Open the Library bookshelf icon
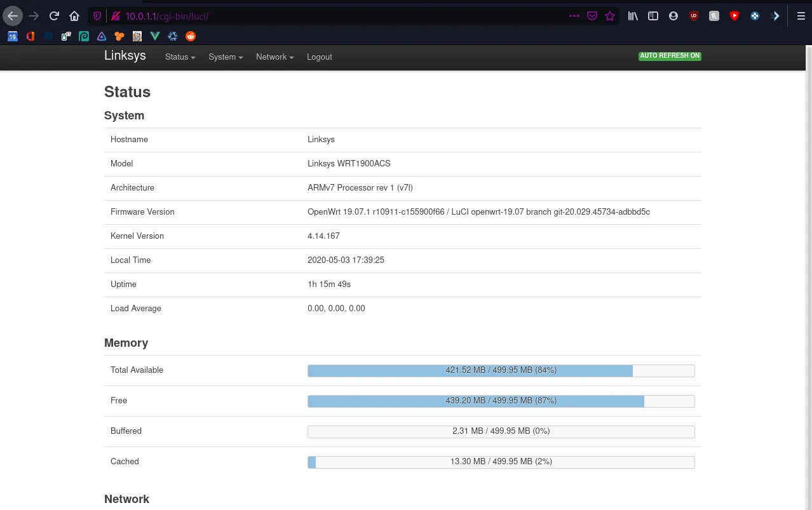Screen dimensions: 812x510 click(x=633, y=16)
